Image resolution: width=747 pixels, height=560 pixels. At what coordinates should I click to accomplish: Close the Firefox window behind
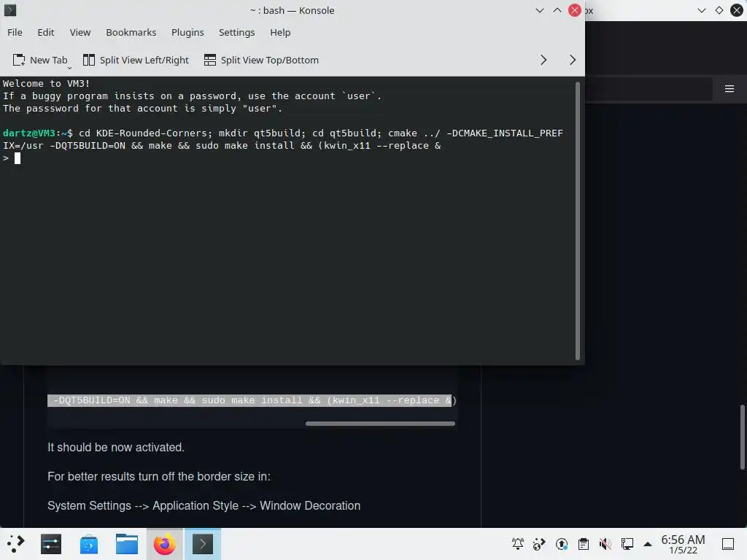(x=737, y=10)
